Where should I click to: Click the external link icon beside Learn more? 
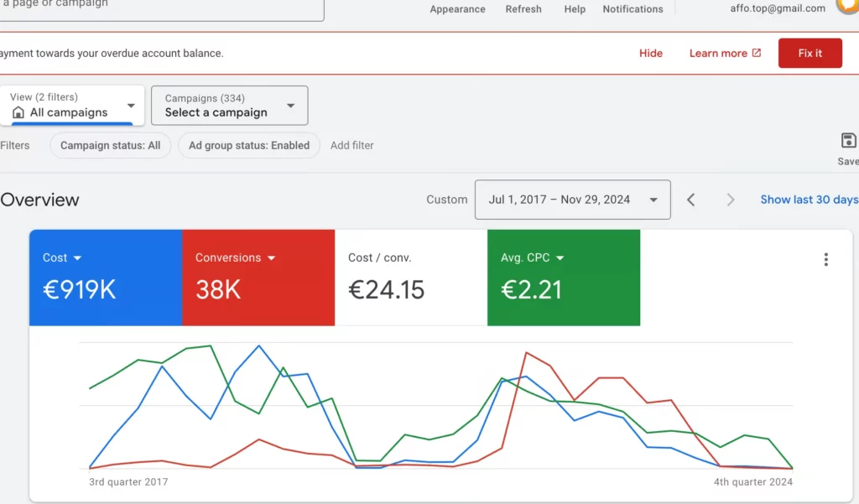pyautogui.click(x=757, y=53)
